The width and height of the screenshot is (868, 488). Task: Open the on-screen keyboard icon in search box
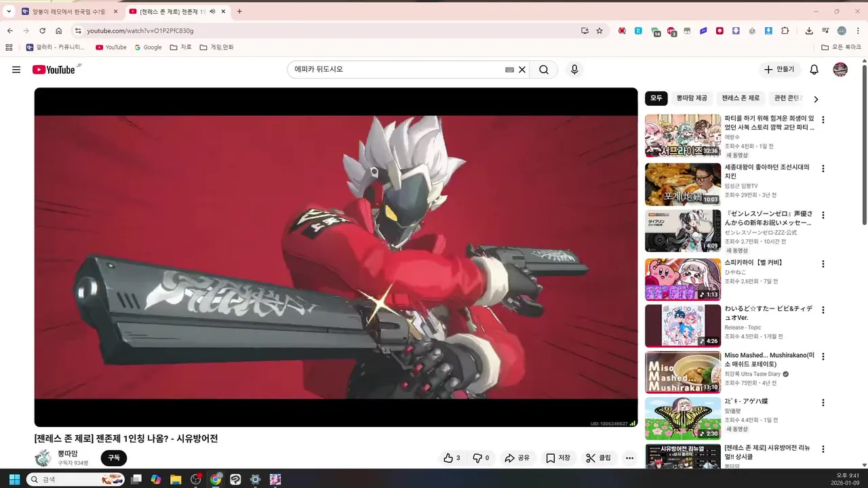(x=509, y=70)
